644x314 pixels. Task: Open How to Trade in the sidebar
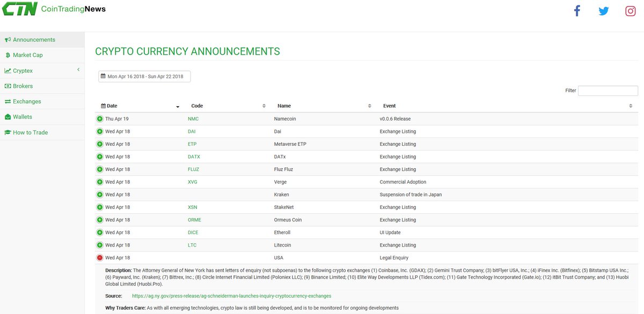[42, 132]
